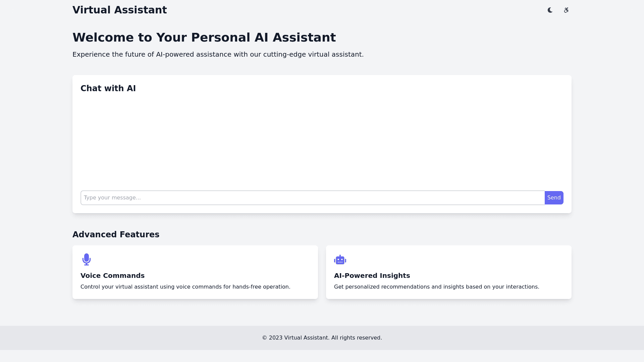Image resolution: width=644 pixels, height=362 pixels.
Task: Toggle dark mode with the moon icon
Action: click(x=550, y=10)
